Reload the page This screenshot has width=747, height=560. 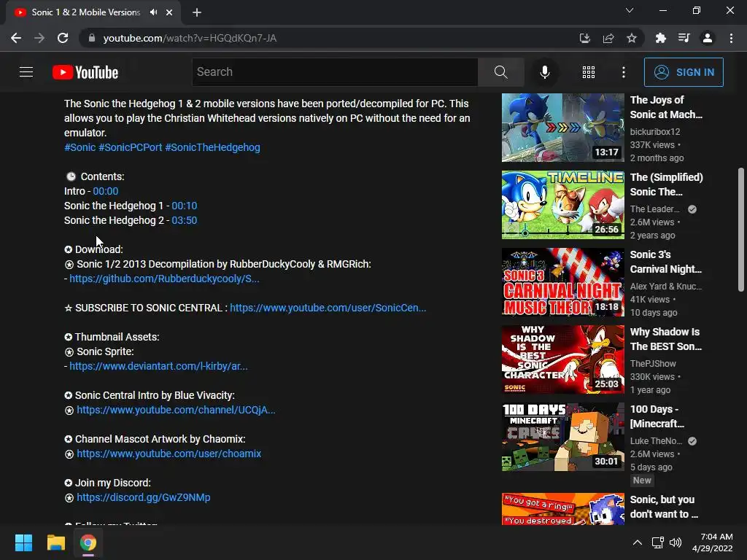click(63, 38)
